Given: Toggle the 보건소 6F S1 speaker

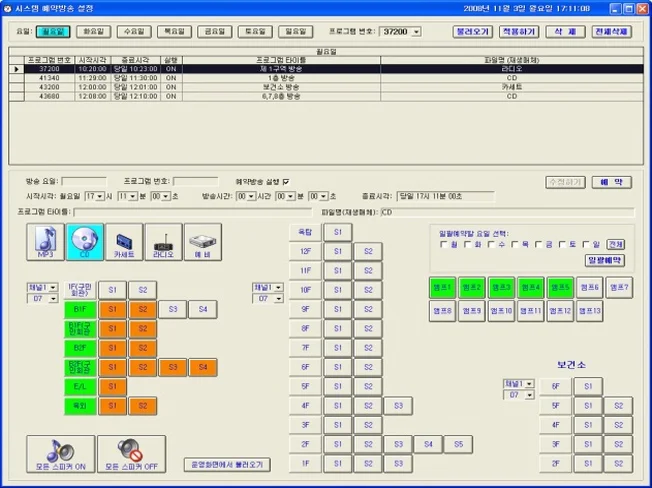Looking at the screenshot, I should [588, 387].
